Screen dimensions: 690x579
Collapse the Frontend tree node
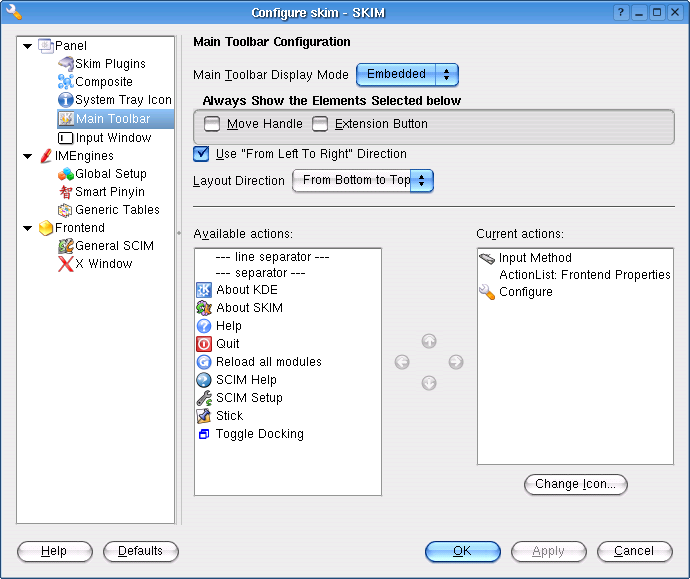point(28,228)
